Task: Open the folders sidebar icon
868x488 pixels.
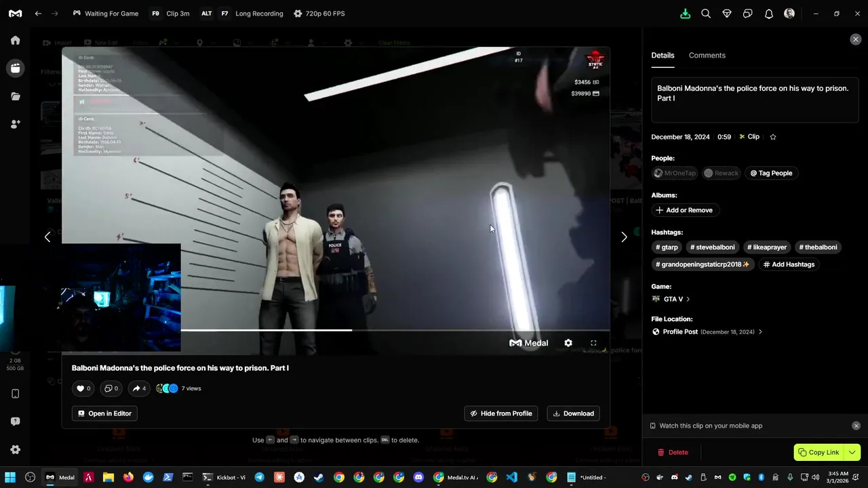Action: [15, 96]
